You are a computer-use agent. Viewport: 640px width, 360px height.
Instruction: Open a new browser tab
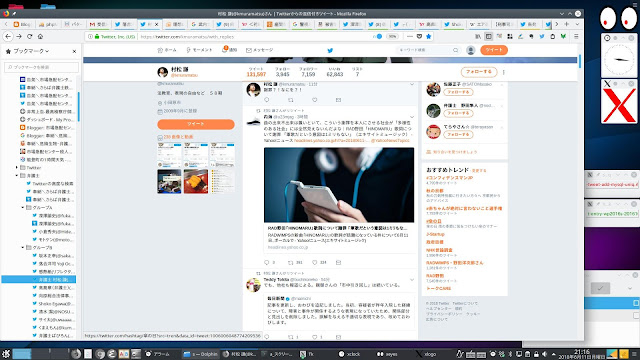(567, 24)
